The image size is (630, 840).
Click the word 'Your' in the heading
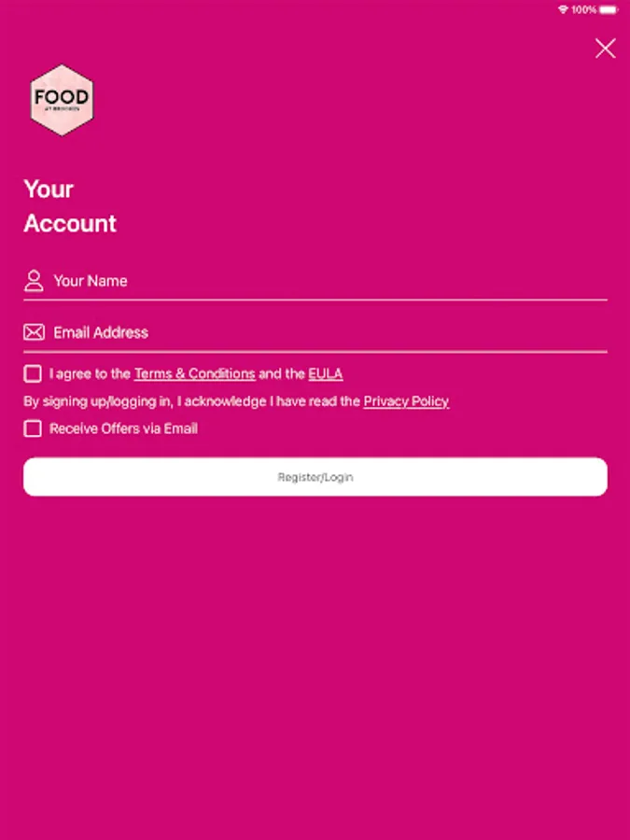tap(49, 189)
